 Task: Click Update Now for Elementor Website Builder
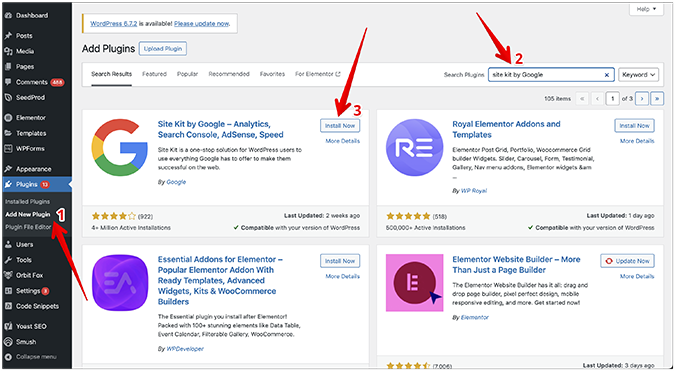click(x=627, y=261)
